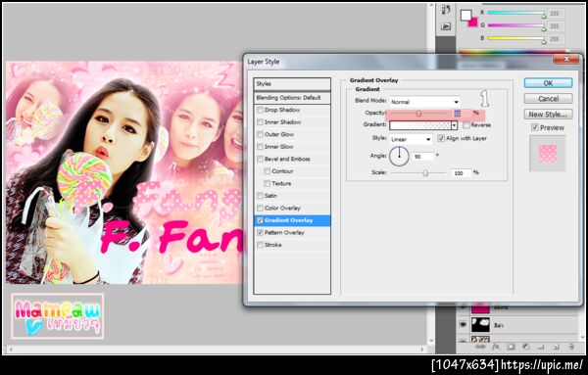The image size is (588, 375).
Task: Open the Brush Presets panel icon
Action: 446,10
